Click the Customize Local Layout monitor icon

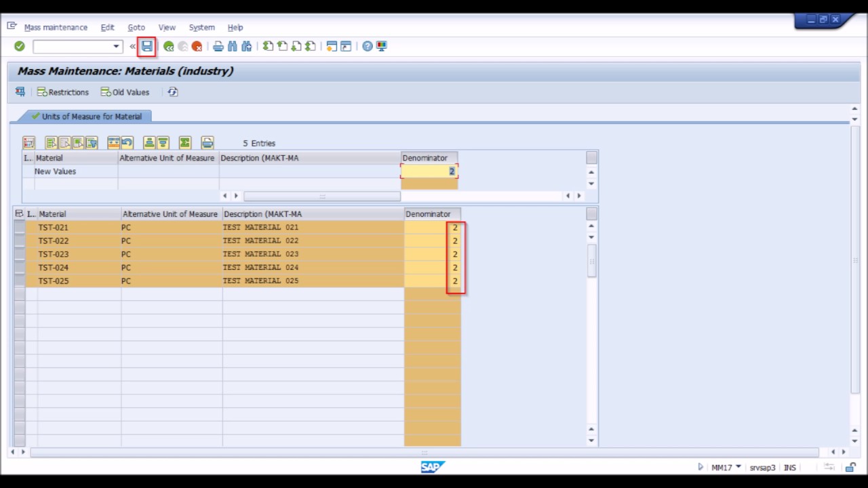(381, 46)
